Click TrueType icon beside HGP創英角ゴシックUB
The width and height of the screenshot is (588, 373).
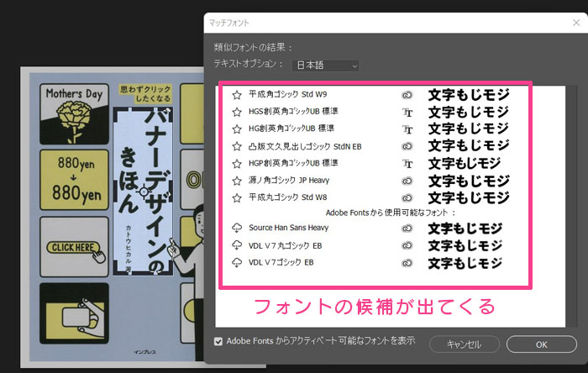407,164
